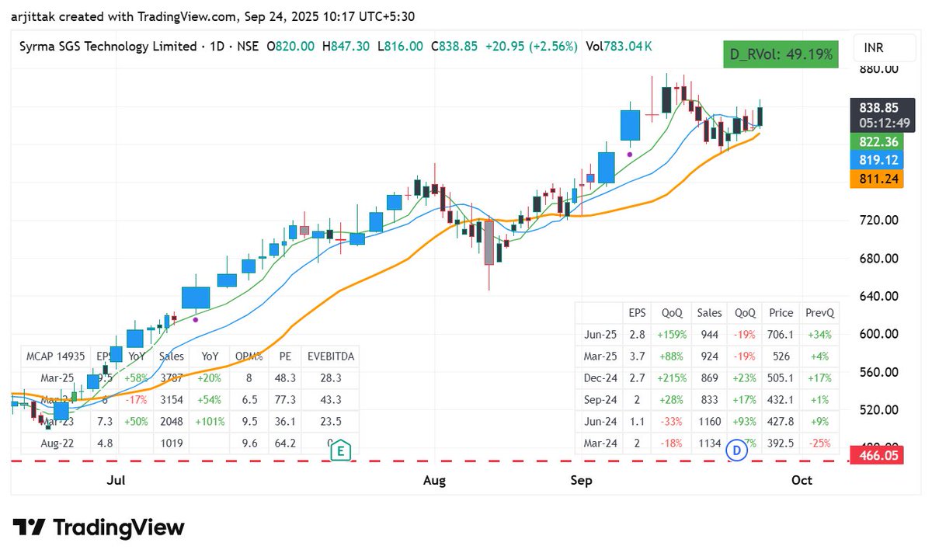Click the -25% PrevQ value
Viewport: 932px width, 560px height.
pyautogui.click(x=819, y=443)
